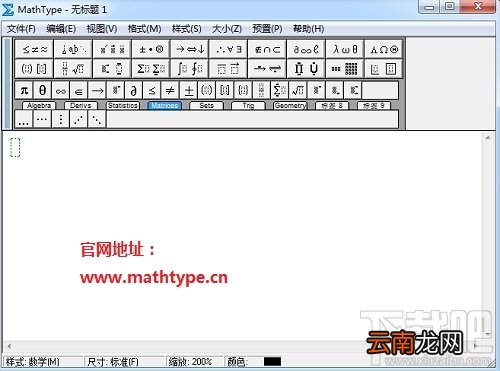The image size is (500, 371).
Task: Insert the down-right diagonal ellipsis
Action: (x=97, y=119)
